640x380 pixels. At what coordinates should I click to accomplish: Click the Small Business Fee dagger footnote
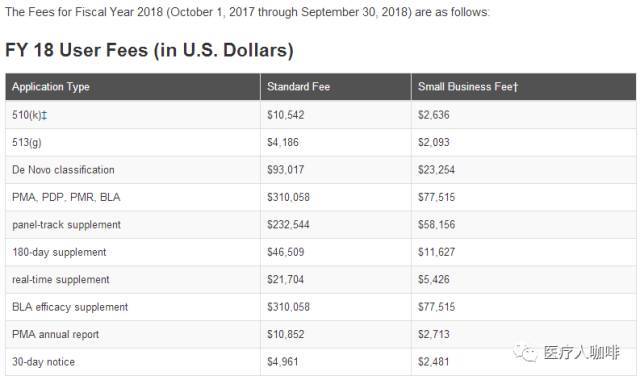coord(516,87)
